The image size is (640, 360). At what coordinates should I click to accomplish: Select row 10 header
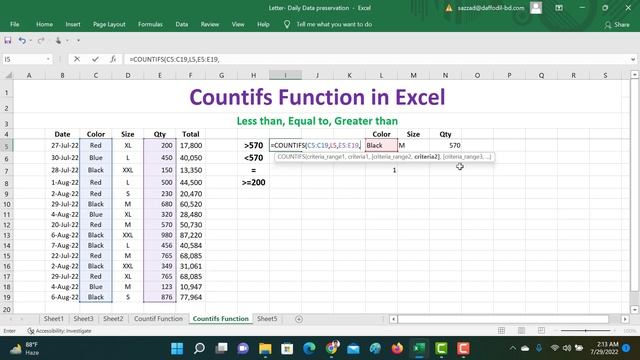pyautogui.click(x=7, y=204)
